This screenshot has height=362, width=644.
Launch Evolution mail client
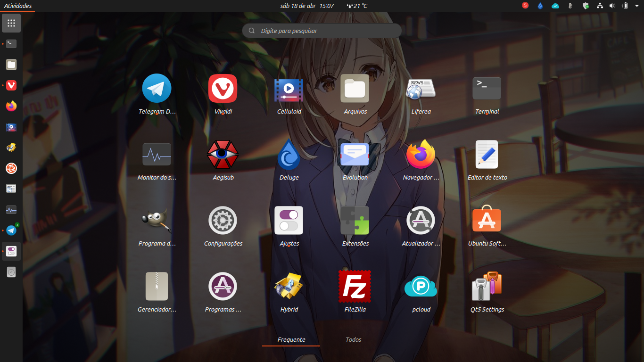pyautogui.click(x=355, y=155)
